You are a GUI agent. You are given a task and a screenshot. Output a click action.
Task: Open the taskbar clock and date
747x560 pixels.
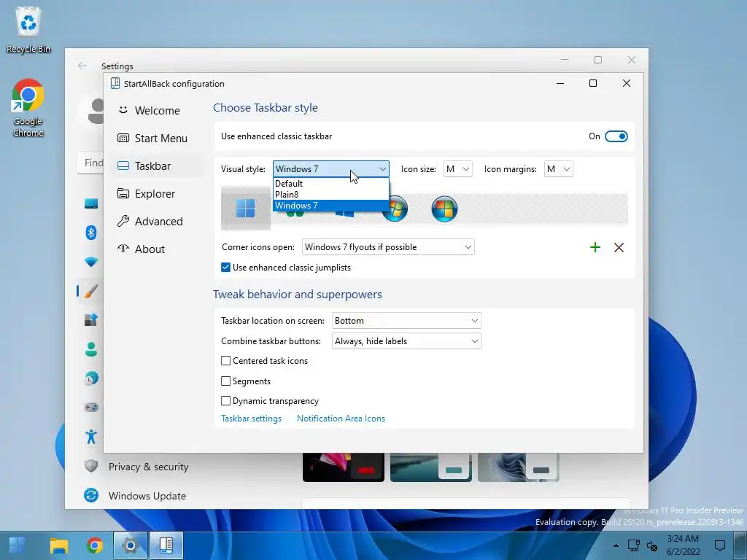point(683,545)
